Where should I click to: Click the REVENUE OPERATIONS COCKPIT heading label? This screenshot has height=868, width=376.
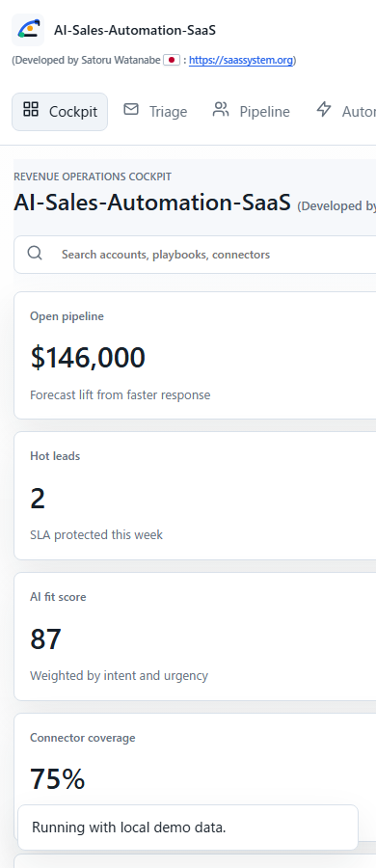(x=93, y=176)
